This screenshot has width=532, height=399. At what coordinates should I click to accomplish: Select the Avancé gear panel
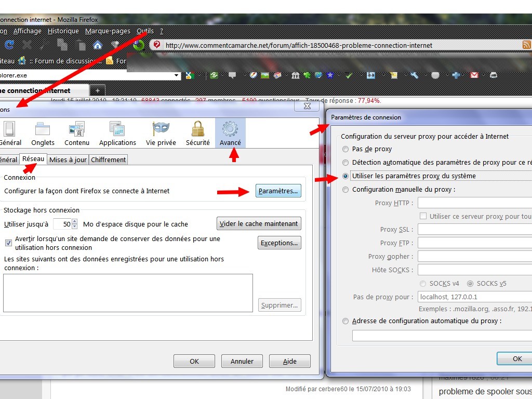pos(230,133)
